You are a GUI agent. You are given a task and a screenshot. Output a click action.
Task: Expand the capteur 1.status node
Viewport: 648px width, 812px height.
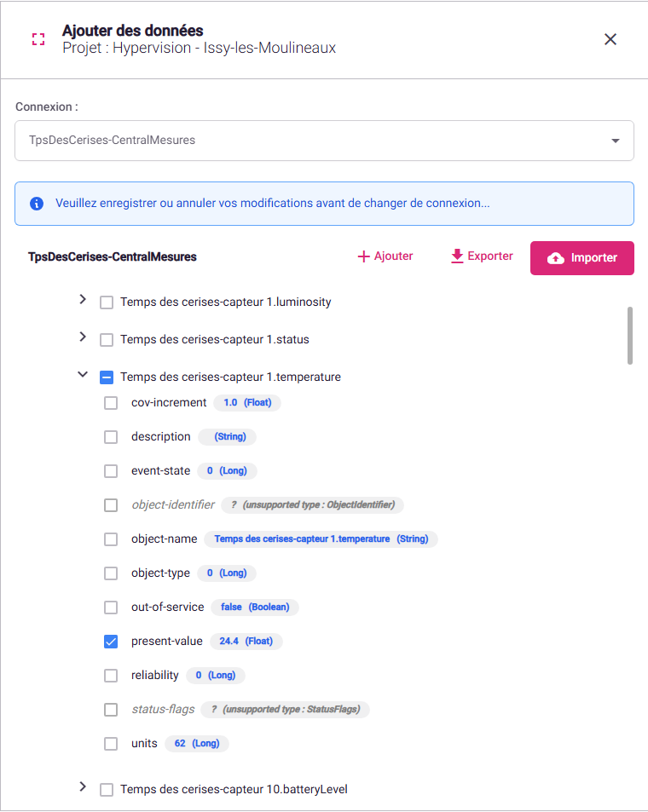83,337
